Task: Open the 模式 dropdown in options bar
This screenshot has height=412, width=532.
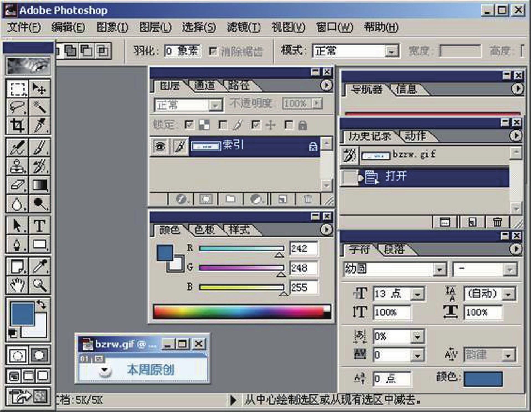Action: [391, 51]
